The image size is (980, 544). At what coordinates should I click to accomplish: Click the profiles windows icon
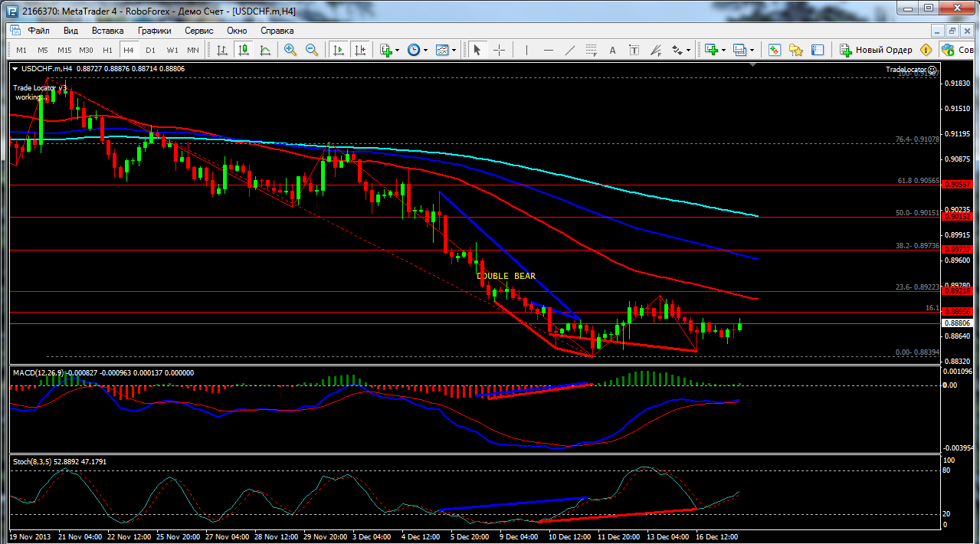(739, 50)
